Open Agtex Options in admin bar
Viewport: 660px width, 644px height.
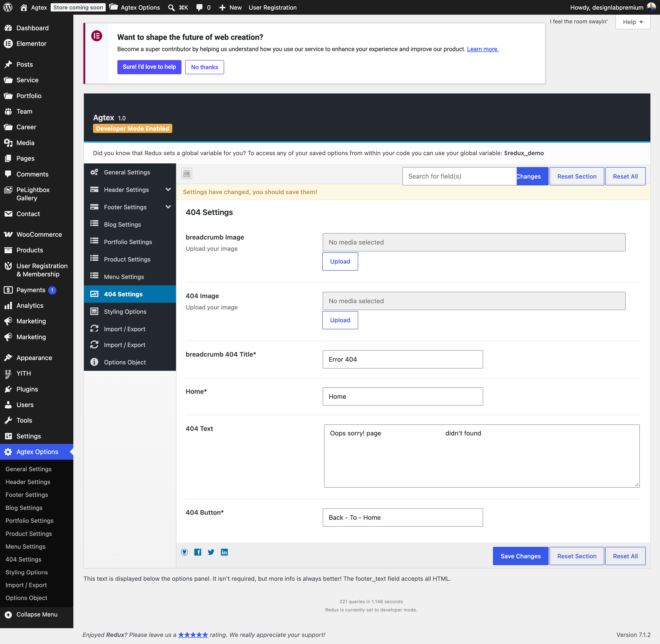click(x=135, y=7)
